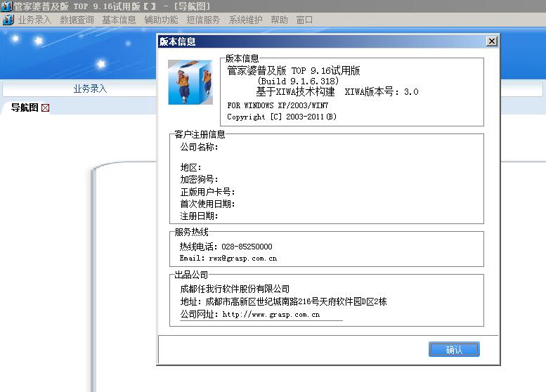Click the 地区 label

190,167
